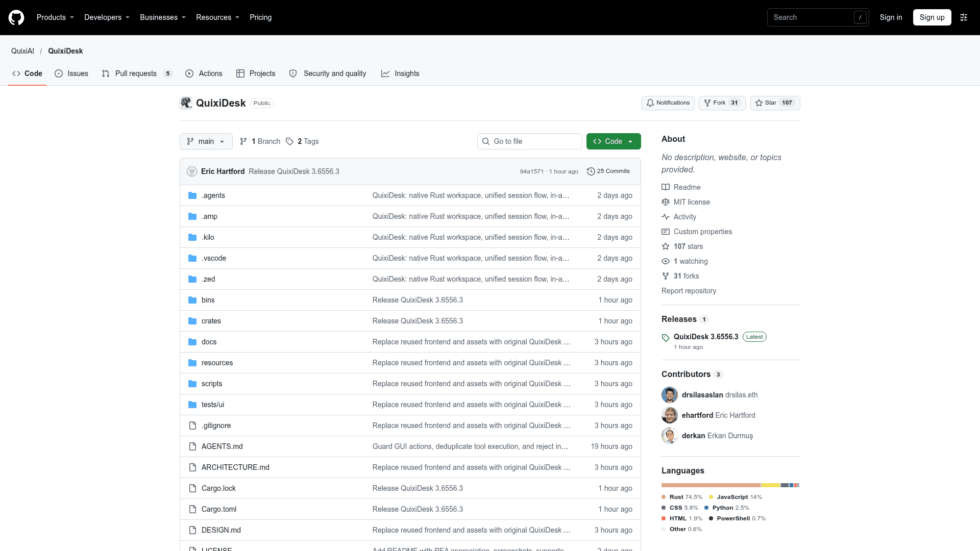Click the Rust language color bar segment

[x=711, y=485]
